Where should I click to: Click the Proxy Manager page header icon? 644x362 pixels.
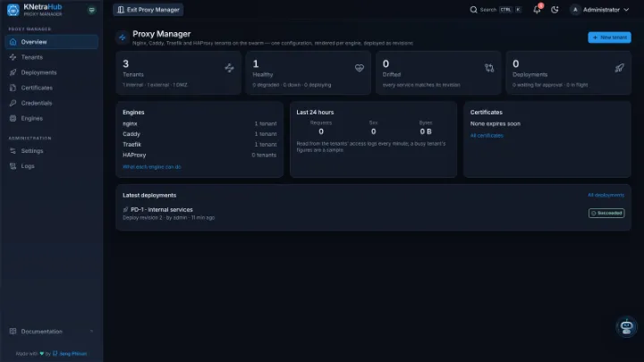[x=122, y=38]
